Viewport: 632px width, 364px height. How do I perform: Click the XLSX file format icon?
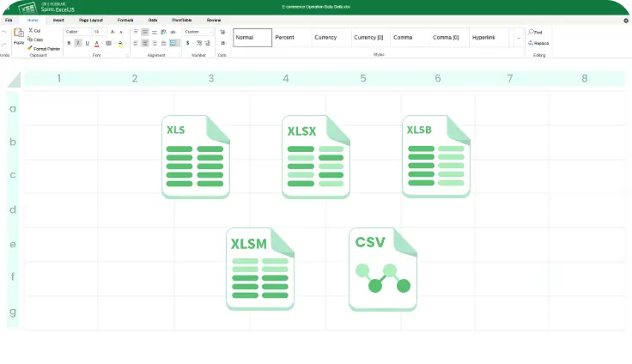(316, 157)
